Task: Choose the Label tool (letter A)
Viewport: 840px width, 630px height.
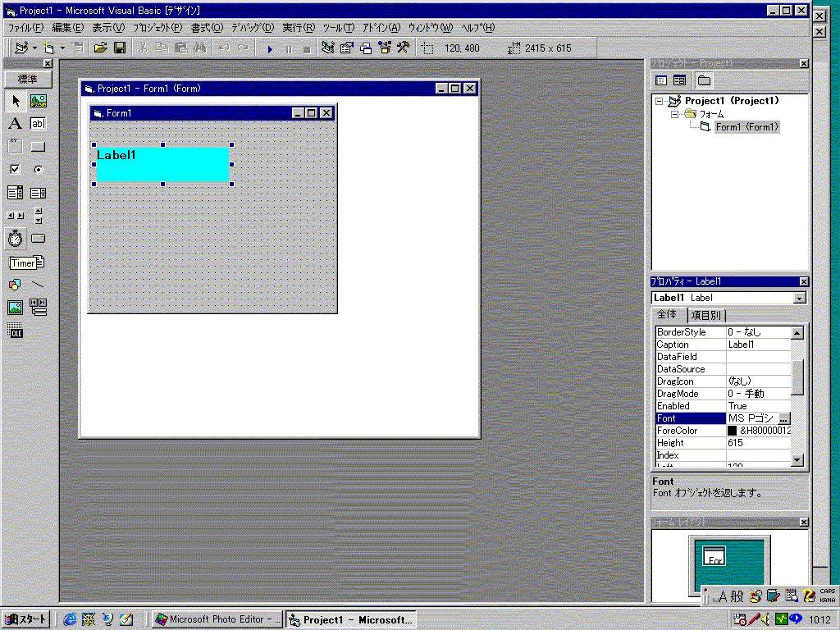Action: click(x=16, y=124)
